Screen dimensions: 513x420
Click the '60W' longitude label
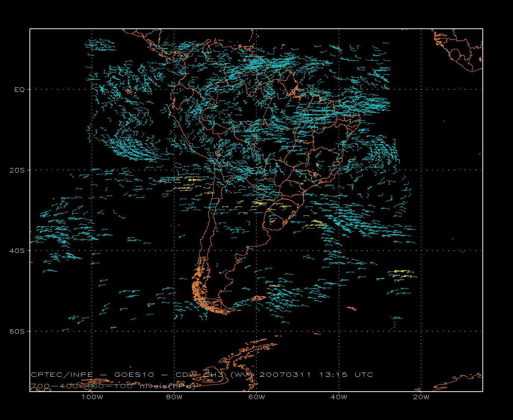(x=257, y=397)
